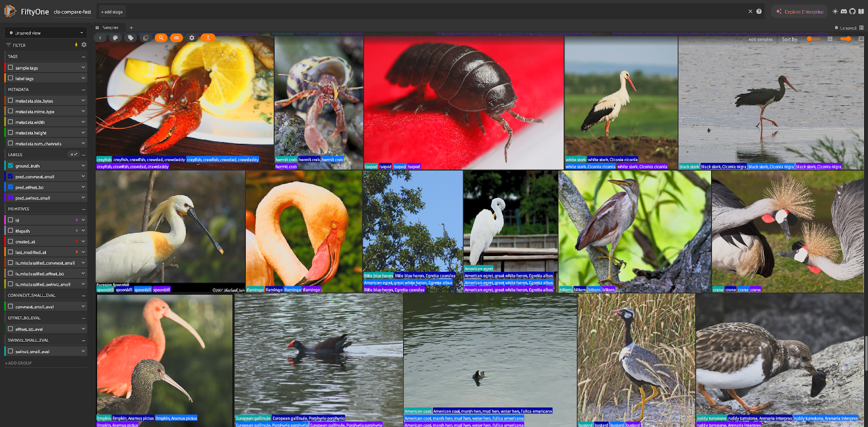Click the grid density dots icon

click(830, 39)
